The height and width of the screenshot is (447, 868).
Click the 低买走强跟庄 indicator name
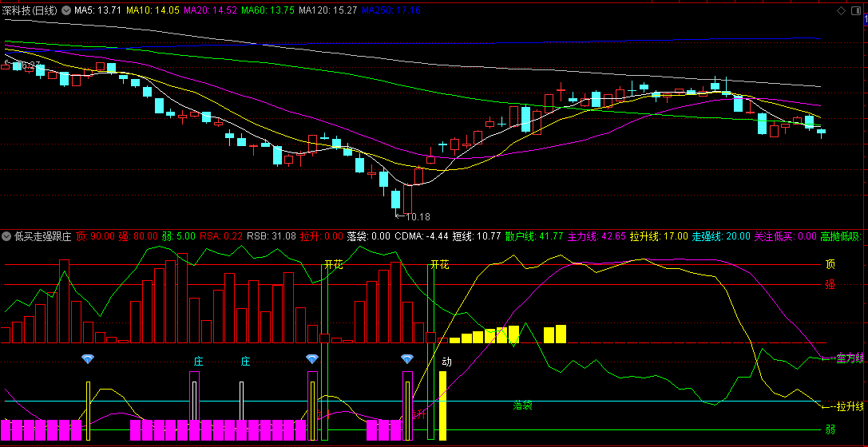[x=42, y=237]
